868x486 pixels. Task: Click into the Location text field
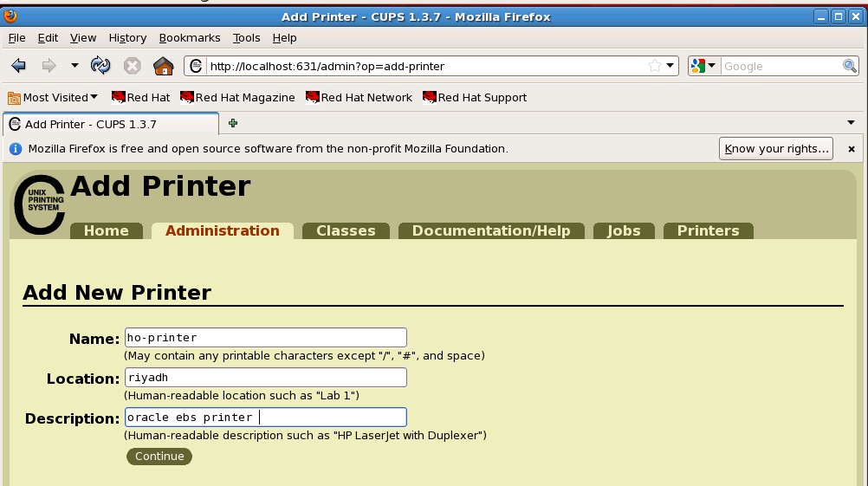[x=265, y=378]
